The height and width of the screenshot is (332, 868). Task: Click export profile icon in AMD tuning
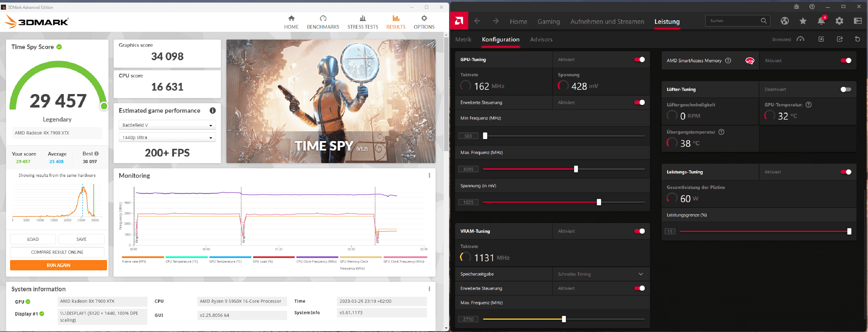pos(840,39)
